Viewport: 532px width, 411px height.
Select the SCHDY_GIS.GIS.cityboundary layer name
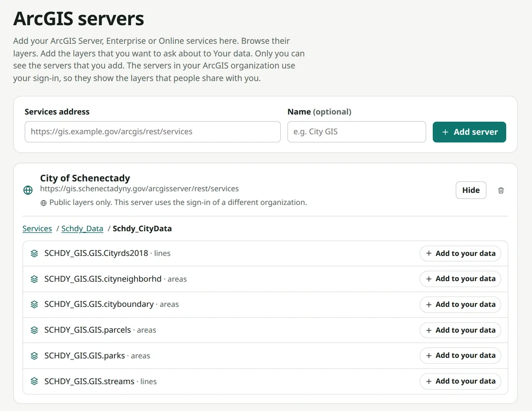pyautogui.click(x=99, y=304)
